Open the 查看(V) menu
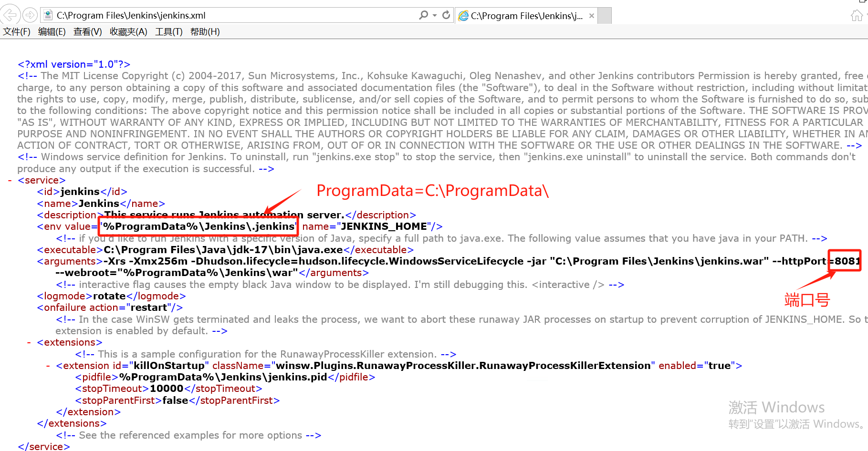 point(88,32)
